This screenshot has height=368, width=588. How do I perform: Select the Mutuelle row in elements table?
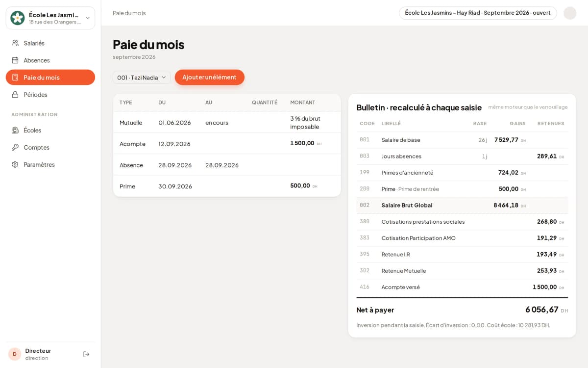click(227, 122)
